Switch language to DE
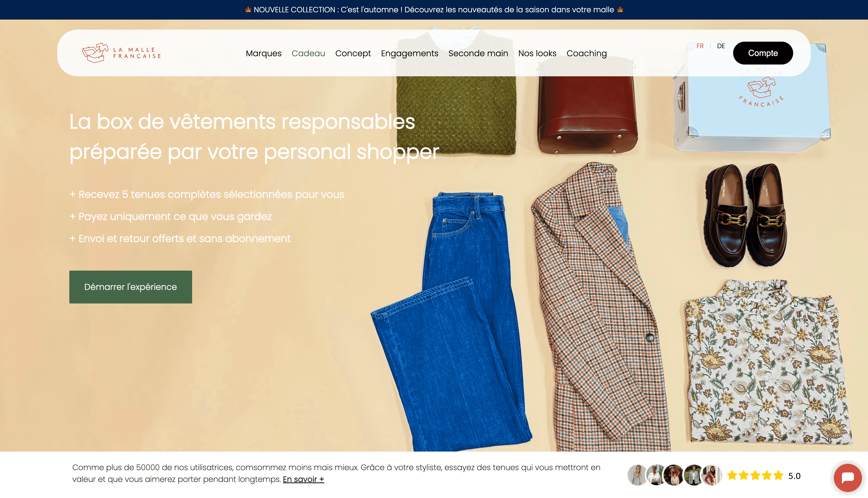 tap(721, 46)
